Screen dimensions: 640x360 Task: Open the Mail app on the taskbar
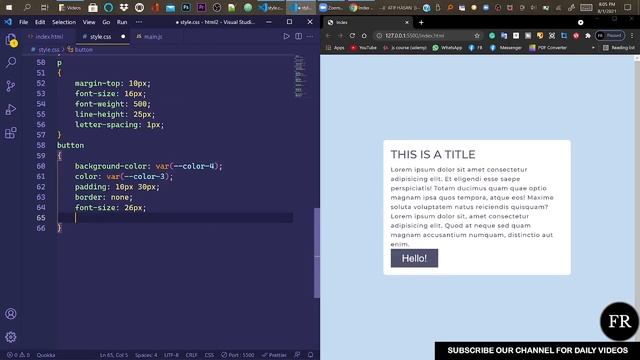(x=170, y=7)
